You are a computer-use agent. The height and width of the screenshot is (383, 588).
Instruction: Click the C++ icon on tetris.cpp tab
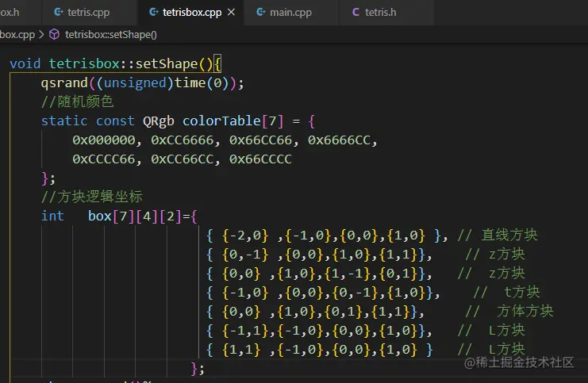pyautogui.click(x=59, y=12)
